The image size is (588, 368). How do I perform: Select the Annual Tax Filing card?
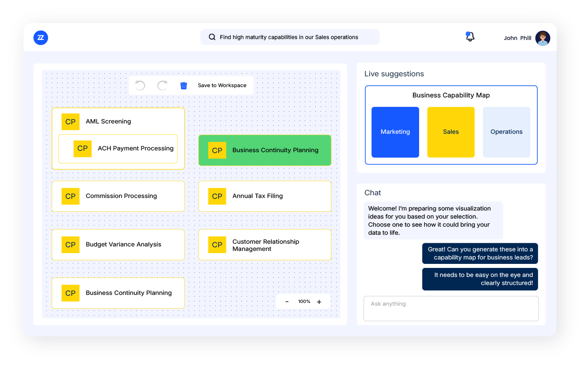[265, 196]
